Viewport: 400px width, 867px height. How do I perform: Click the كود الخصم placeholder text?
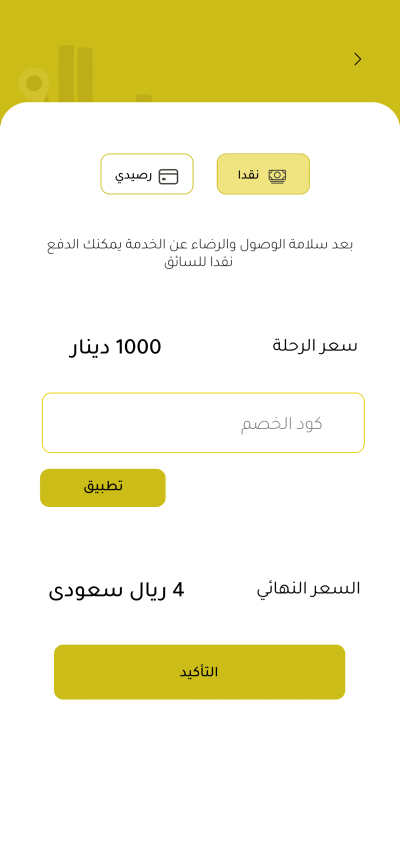pyautogui.click(x=282, y=424)
